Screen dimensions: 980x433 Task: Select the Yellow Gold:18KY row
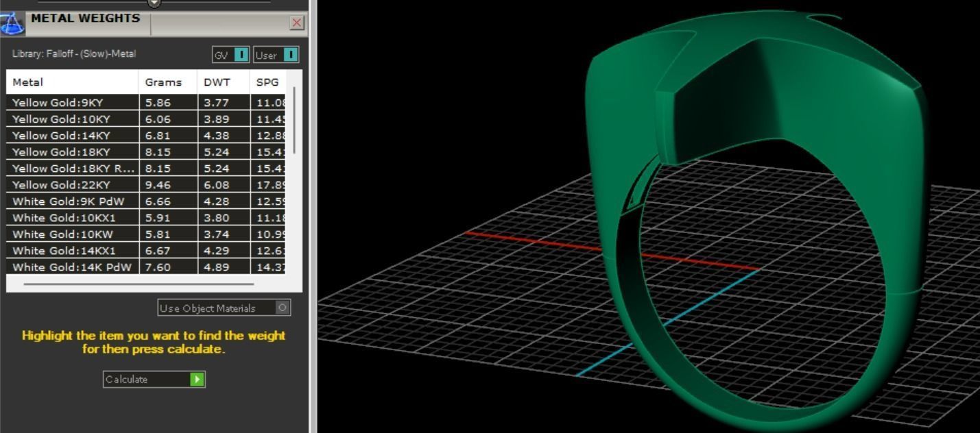click(146, 152)
